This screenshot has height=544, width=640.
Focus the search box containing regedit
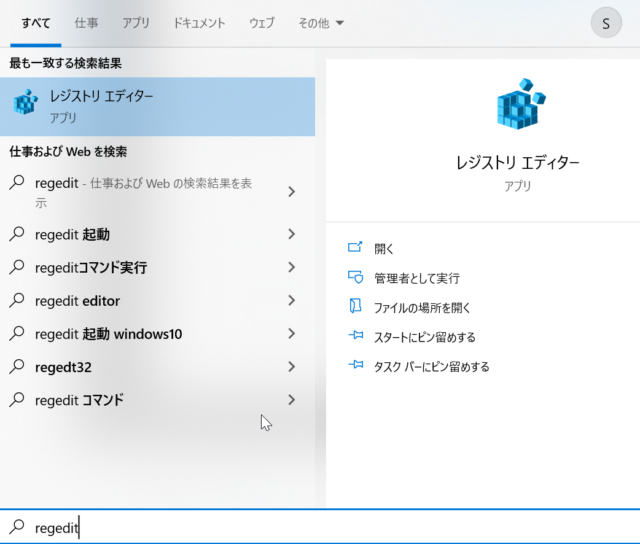[320, 527]
